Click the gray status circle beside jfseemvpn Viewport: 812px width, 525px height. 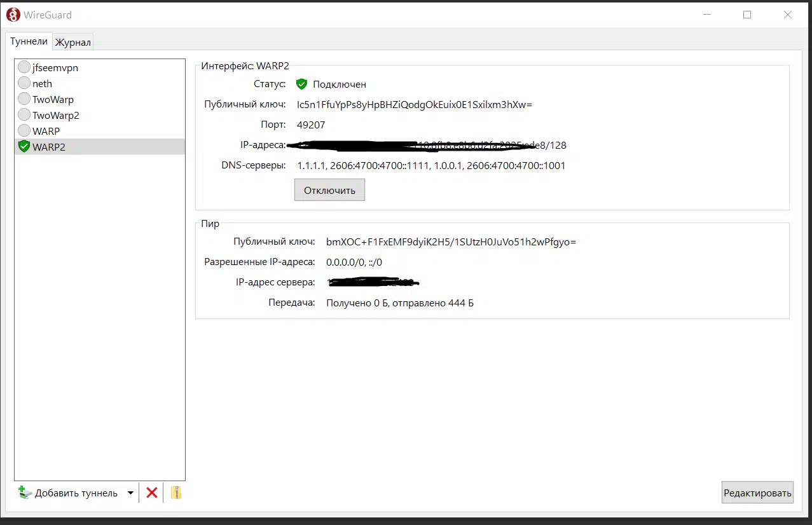pyautogui.click(x=24, y=67)
